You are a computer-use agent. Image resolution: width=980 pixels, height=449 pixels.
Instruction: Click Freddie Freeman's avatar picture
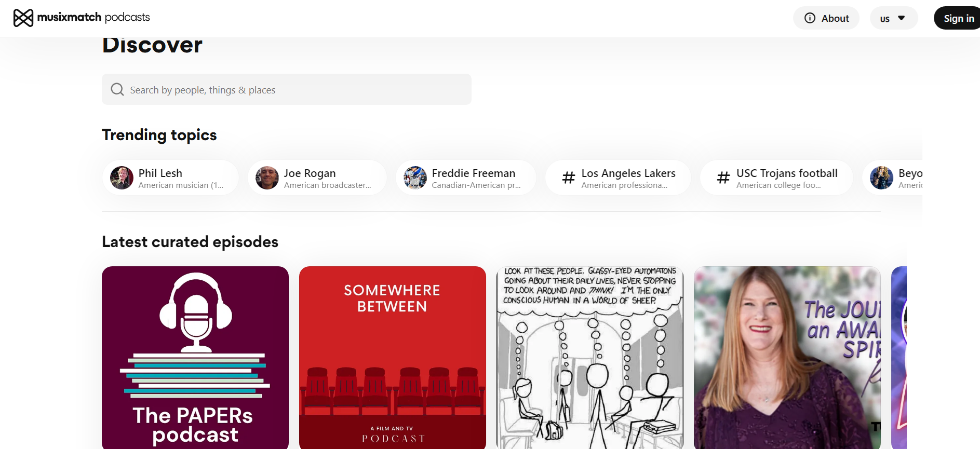click(x=415, y=178)
